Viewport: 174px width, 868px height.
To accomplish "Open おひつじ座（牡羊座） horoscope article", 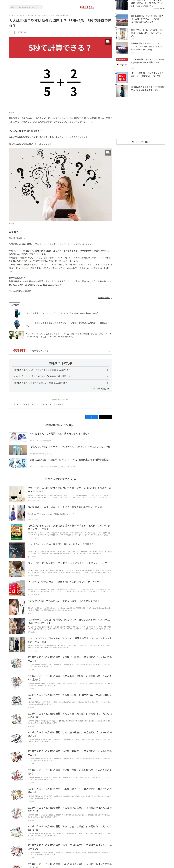I will [x=69, y=828].
